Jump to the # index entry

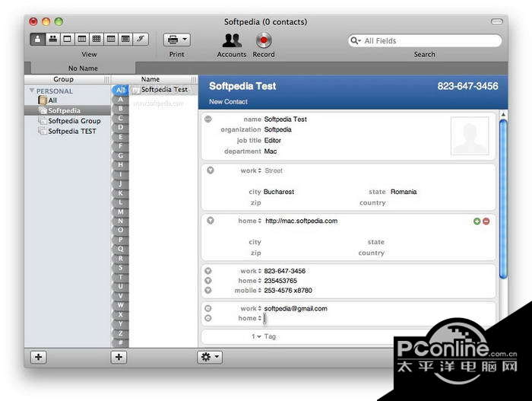120,342
